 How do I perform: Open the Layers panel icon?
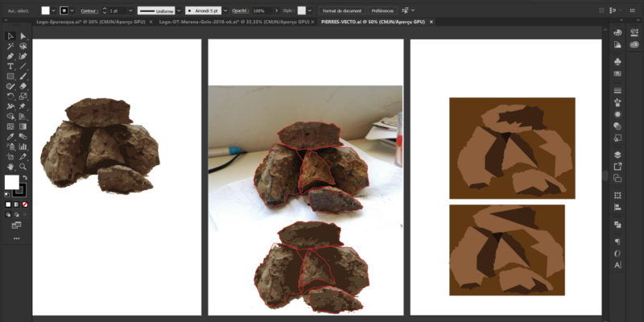617,155
